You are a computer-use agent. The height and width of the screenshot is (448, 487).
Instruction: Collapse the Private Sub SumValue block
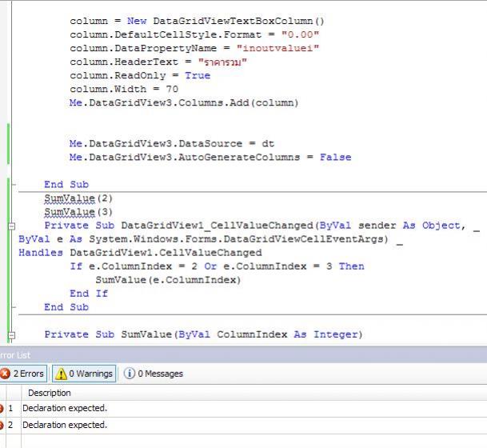[11, 335]
